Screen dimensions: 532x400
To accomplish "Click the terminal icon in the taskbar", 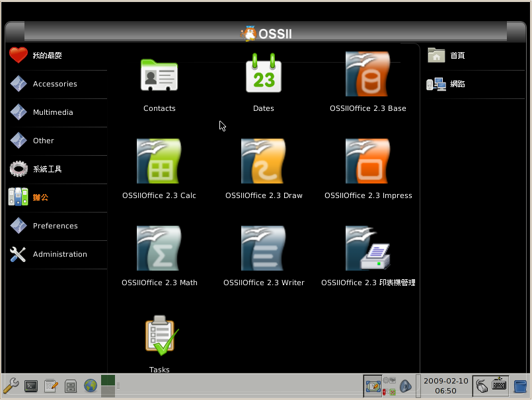I will [31, 386].
